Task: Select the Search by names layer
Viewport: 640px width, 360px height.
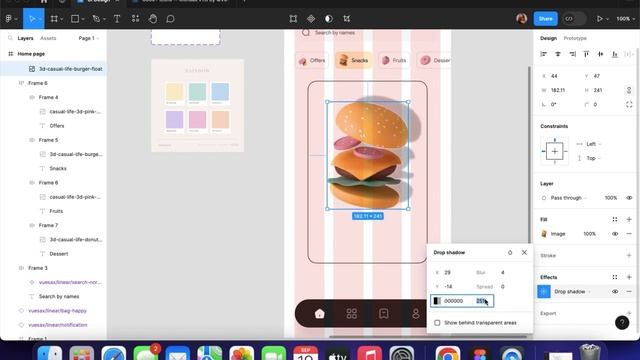Action: 53,297
